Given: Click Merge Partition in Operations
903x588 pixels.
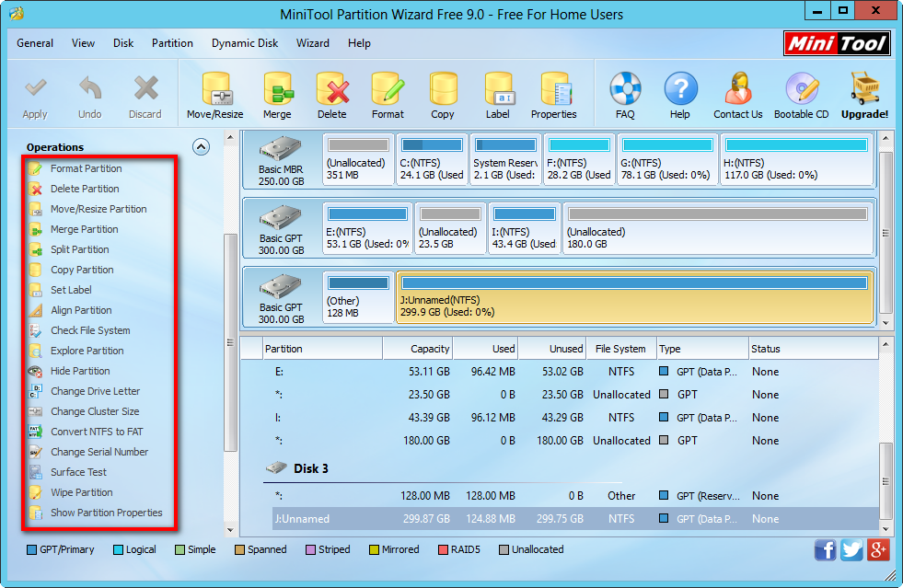Looking at the screenshot, I should 84,228.
